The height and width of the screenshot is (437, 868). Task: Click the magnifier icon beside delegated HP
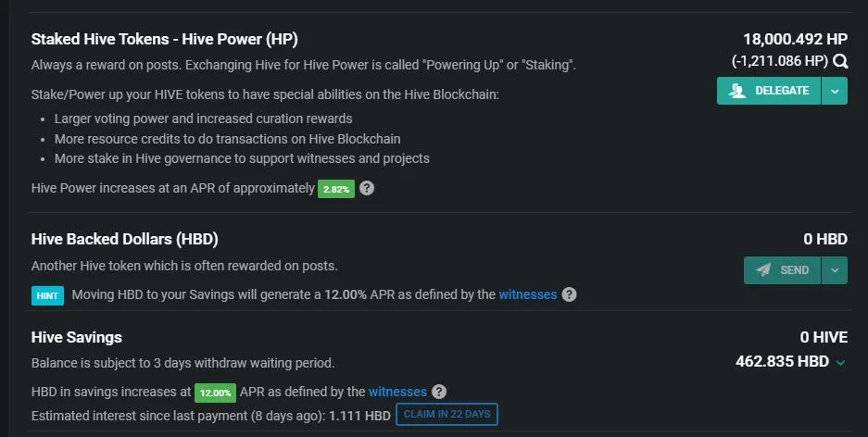tap(840, 61)
